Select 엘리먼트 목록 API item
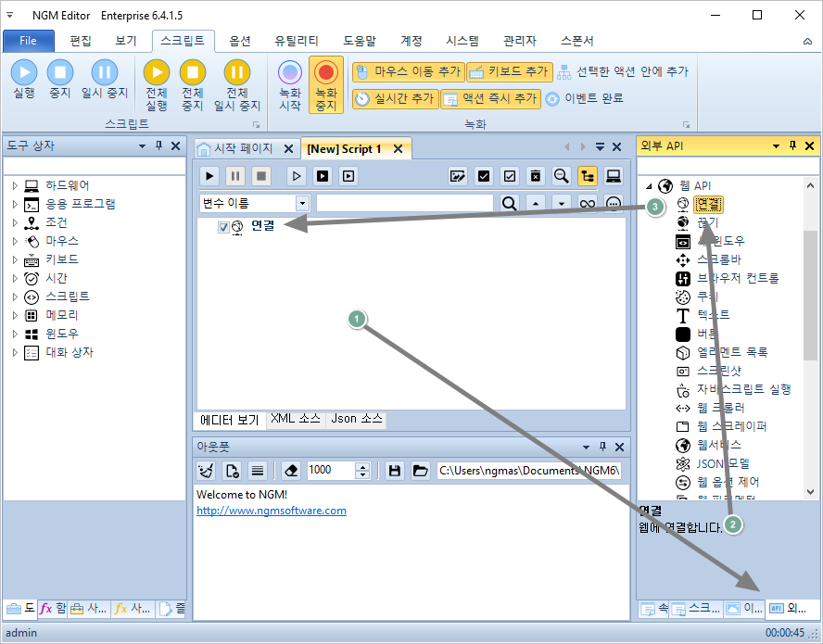823x644 pixels. tap(732, 352)
